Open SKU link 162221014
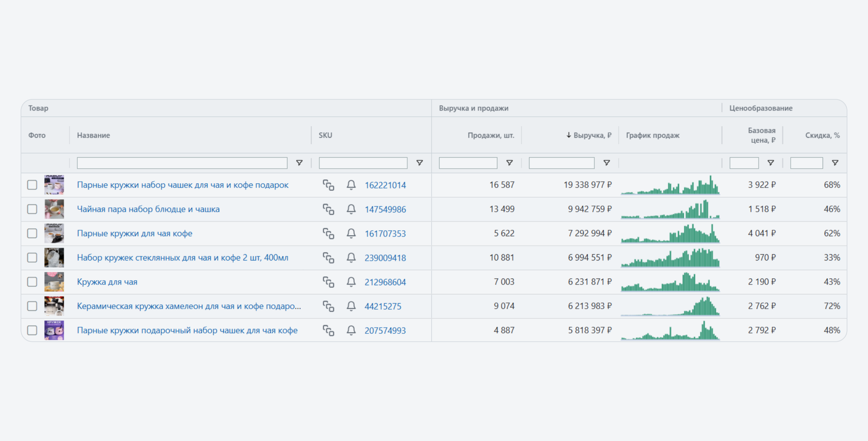The image size is (868, 441). [385, 185]
